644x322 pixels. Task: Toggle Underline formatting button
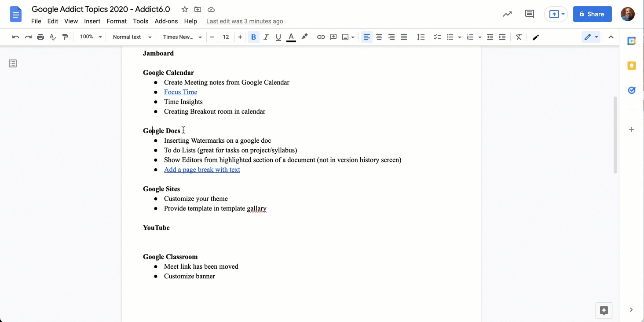278,37
